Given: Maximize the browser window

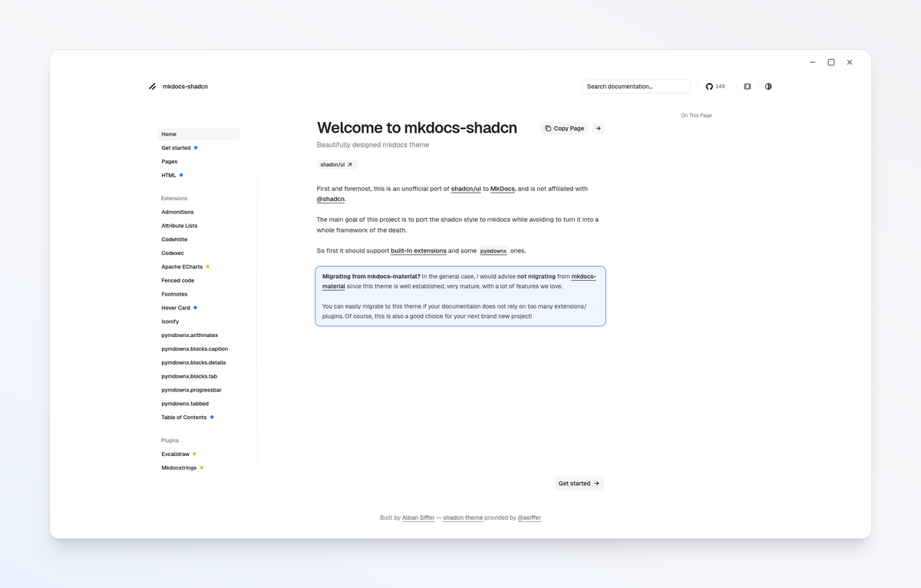Looking at the screenshot, I should 831,62.
